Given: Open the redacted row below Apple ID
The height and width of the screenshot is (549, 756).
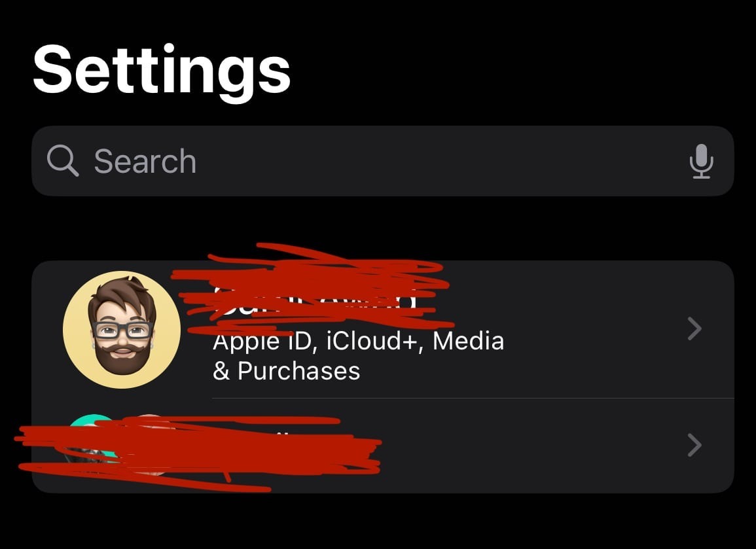Looking at the screenshot, I should (x=383, y=446).
